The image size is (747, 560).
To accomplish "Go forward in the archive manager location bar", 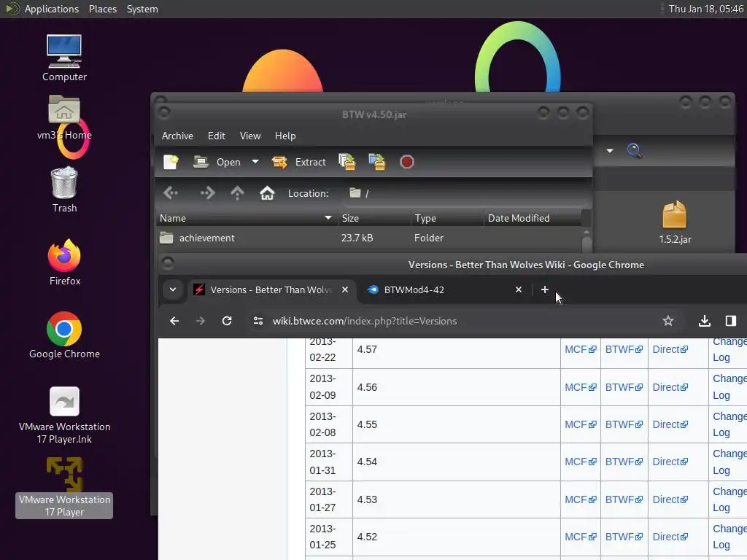I will click(x=208, y=192).
